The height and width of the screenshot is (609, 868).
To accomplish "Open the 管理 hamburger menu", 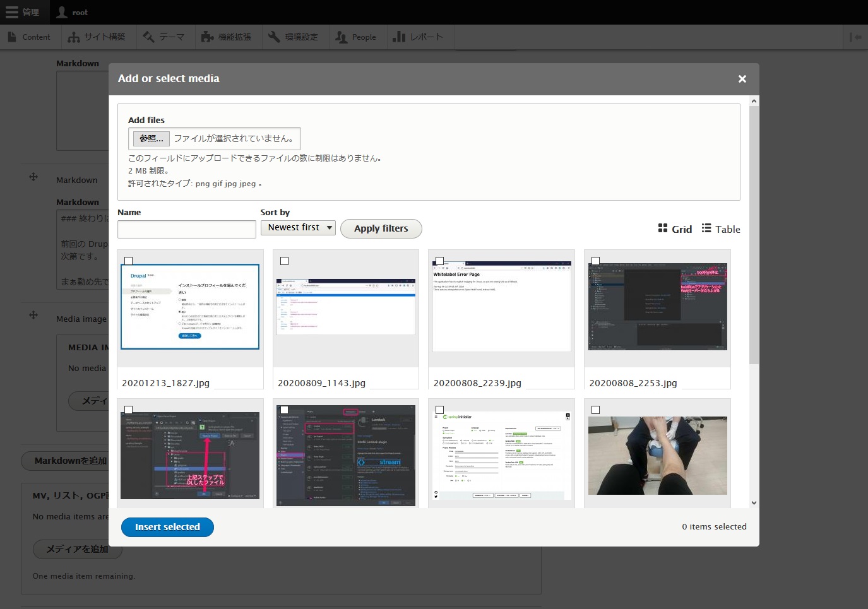I will (x=23, y=12).
